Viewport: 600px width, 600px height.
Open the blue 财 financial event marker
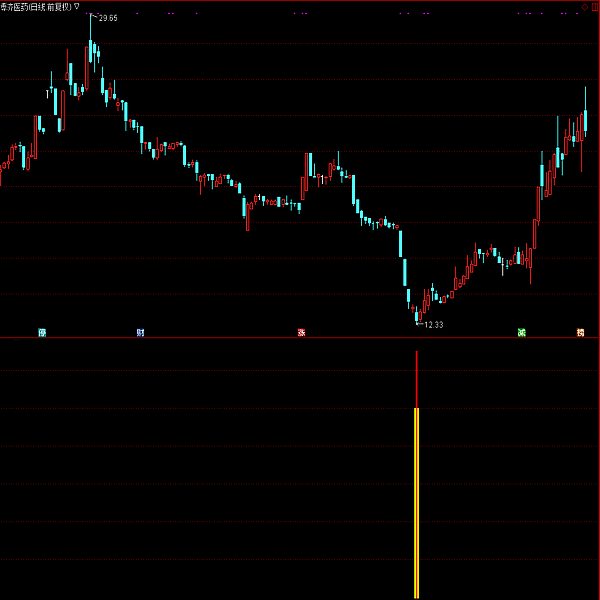point(141,332)
